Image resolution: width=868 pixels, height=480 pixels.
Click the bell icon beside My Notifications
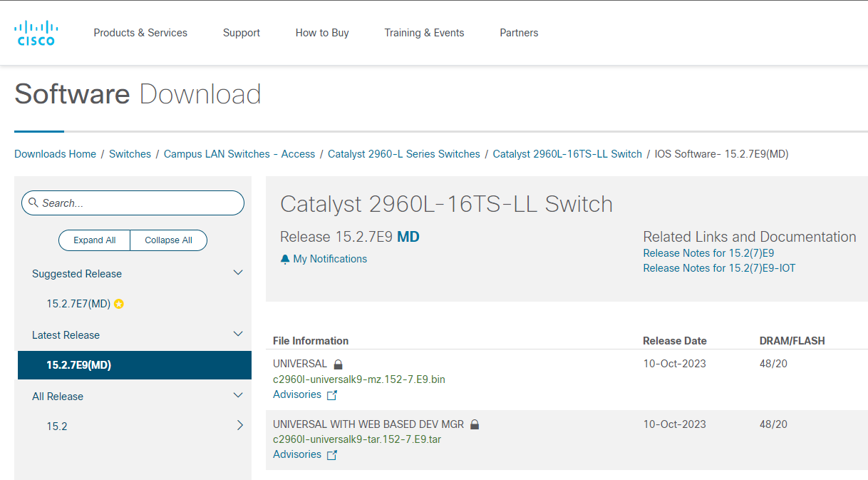click(285, 259)
